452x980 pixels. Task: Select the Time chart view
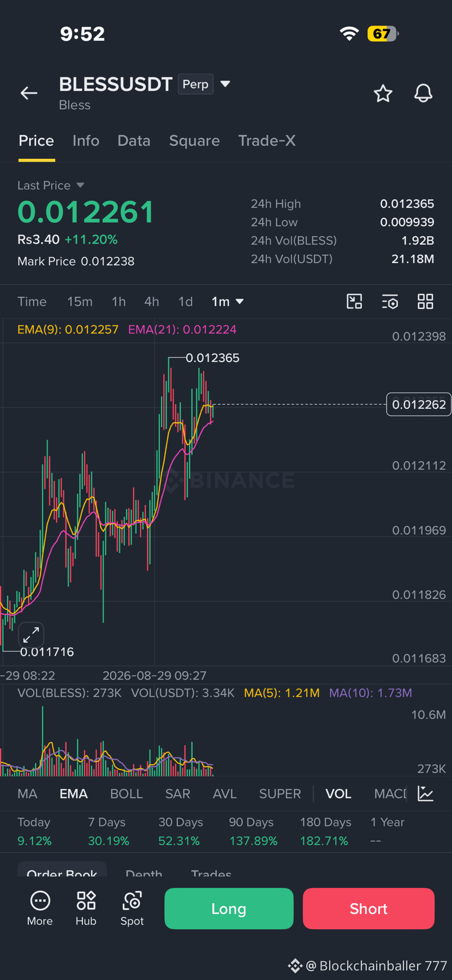coord(32,301)
